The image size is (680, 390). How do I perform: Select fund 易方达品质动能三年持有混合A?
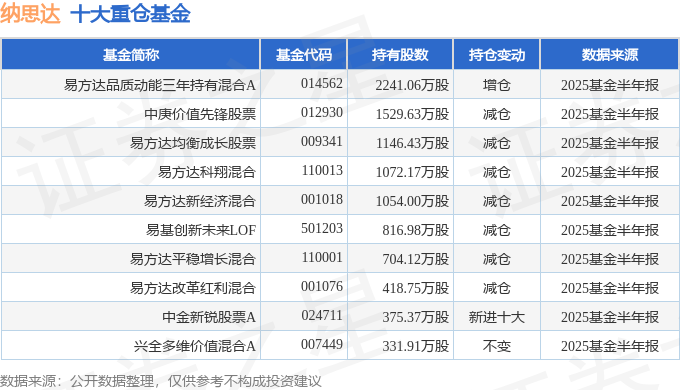[160, 85]
